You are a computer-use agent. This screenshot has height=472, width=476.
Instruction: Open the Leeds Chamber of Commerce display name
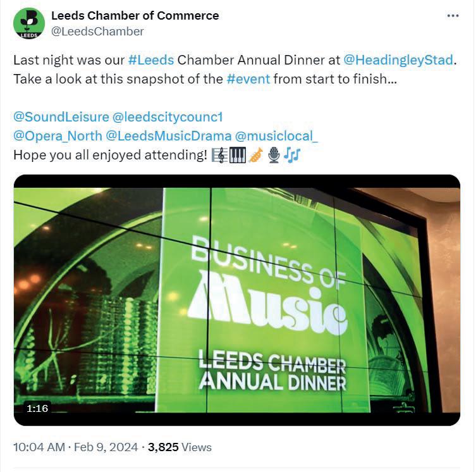point(135,15)
